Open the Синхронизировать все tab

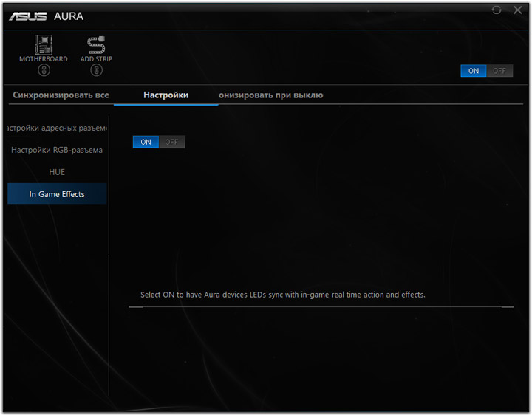(x=61, y=95)
